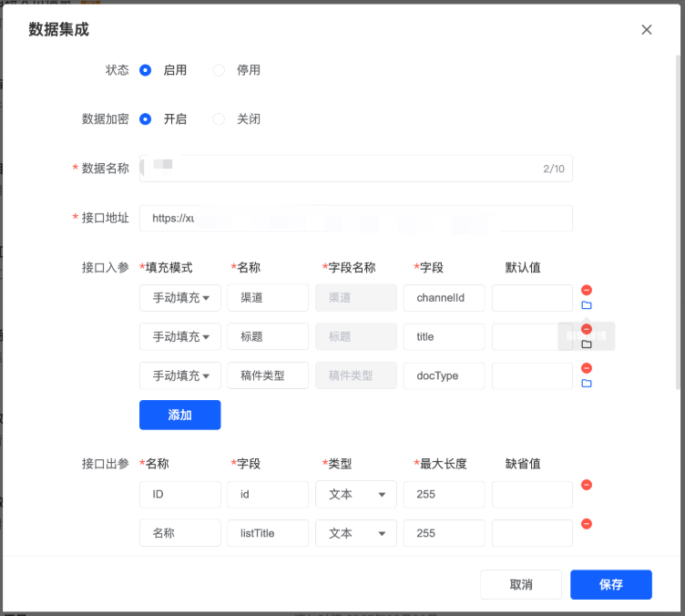Image resolution: width=685 pixels, height=616 pixels.
Task: Click folder icon beside title row
Action: click(587, 344)
